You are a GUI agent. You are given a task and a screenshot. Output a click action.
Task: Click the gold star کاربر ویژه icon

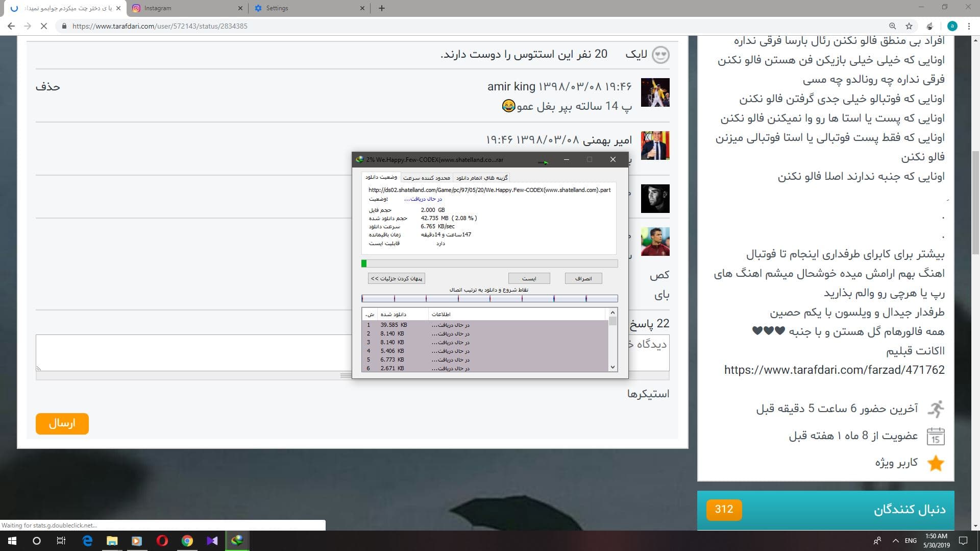pos(936,463)
